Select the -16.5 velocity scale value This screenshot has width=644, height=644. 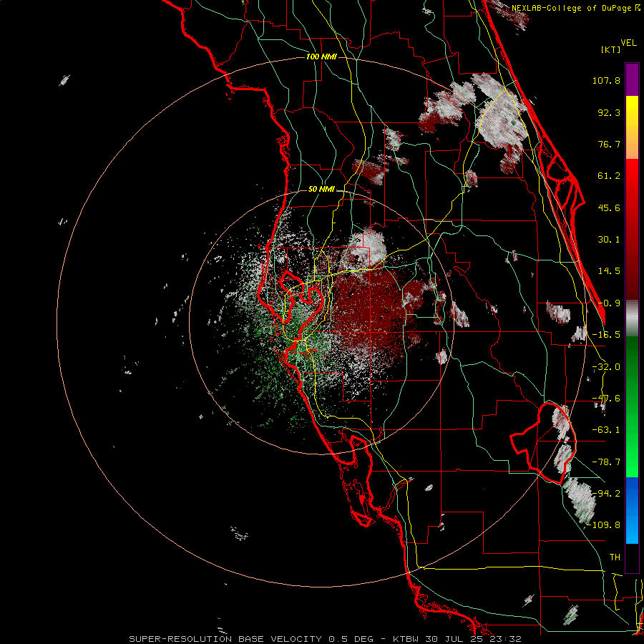606,335
